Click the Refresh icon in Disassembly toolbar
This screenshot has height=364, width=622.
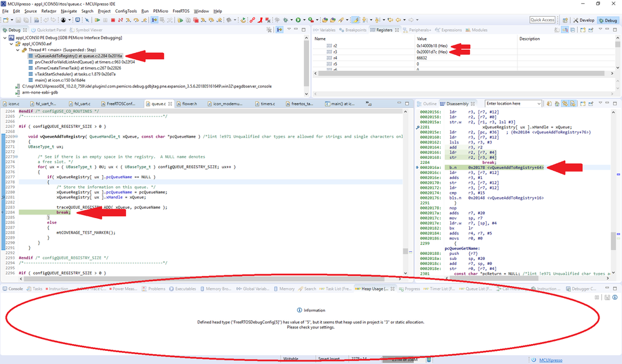[549, 103]
